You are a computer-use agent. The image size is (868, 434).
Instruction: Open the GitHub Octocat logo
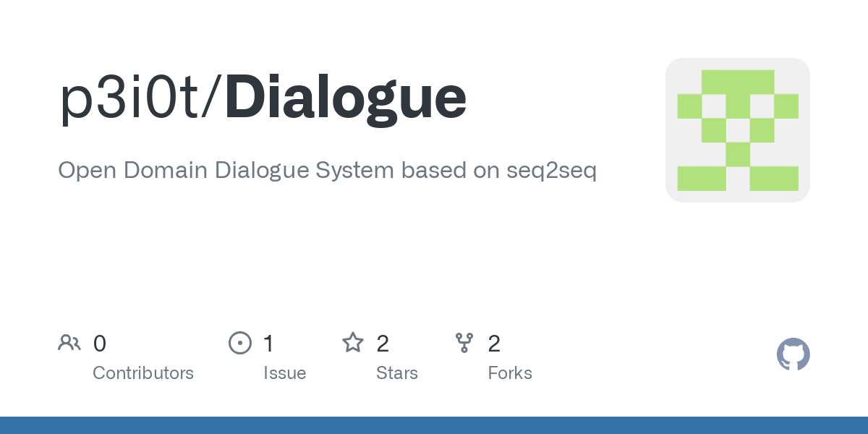793,354
